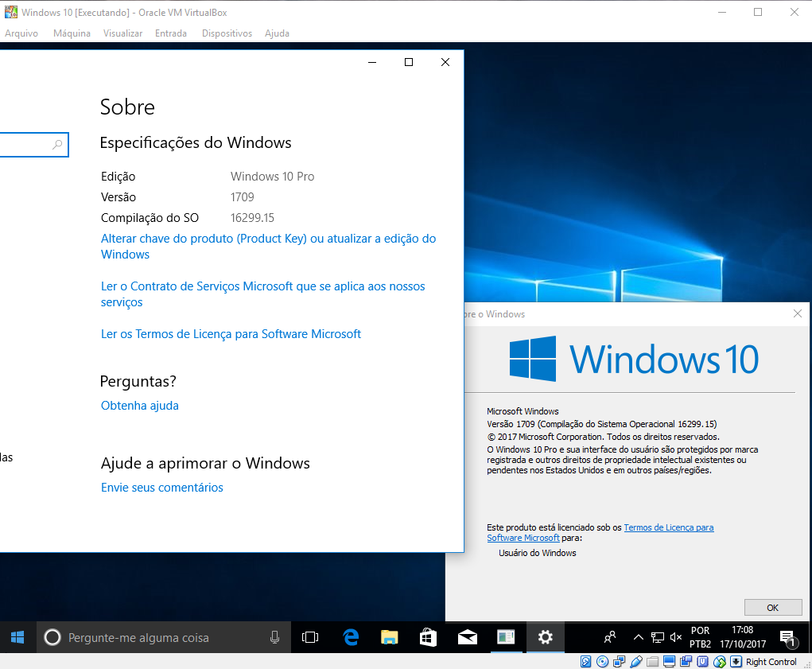Click the VirtualBox host key arrow icon
Screen dimensions: 812x669
point(736,662)
